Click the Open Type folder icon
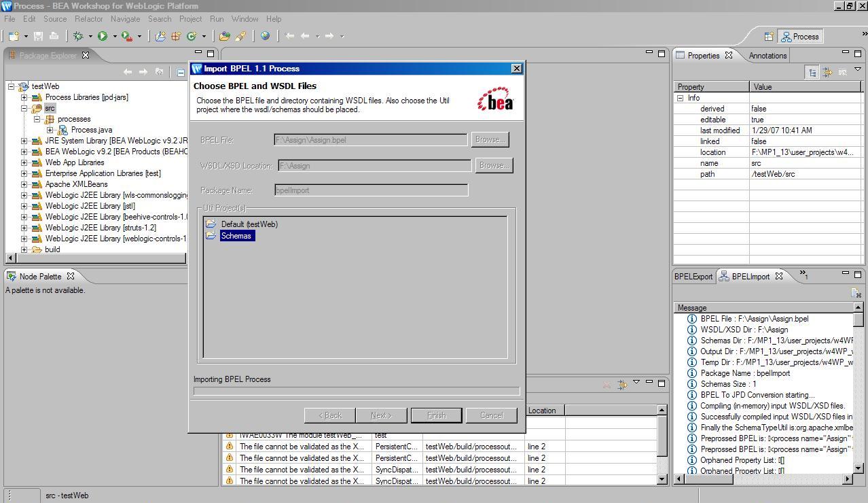 point(224,36)
